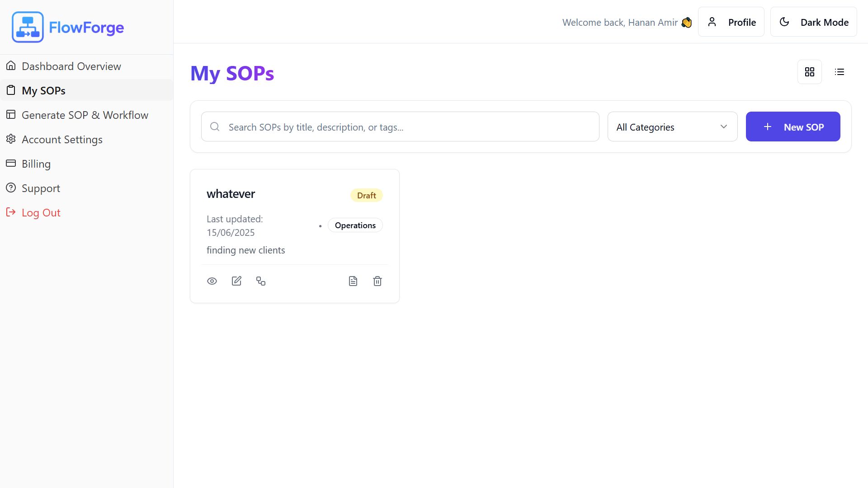Image resolution: width=868 pixels, height=488 pixels.
Task: Click the eye view icon on whatever card
Action: coord(212,281)
